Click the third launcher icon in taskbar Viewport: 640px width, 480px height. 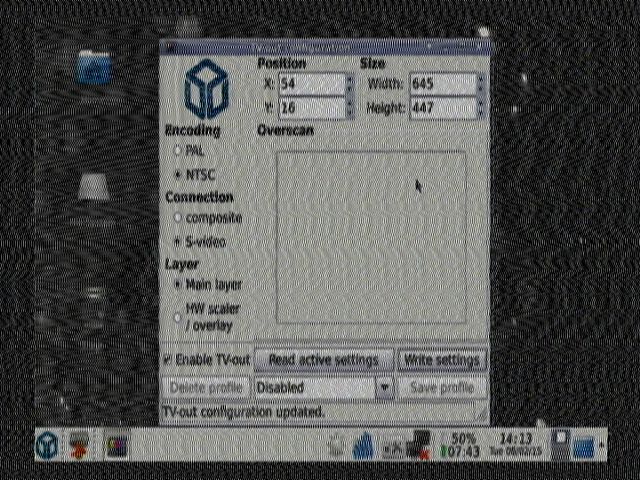click(x=117, y=445)
